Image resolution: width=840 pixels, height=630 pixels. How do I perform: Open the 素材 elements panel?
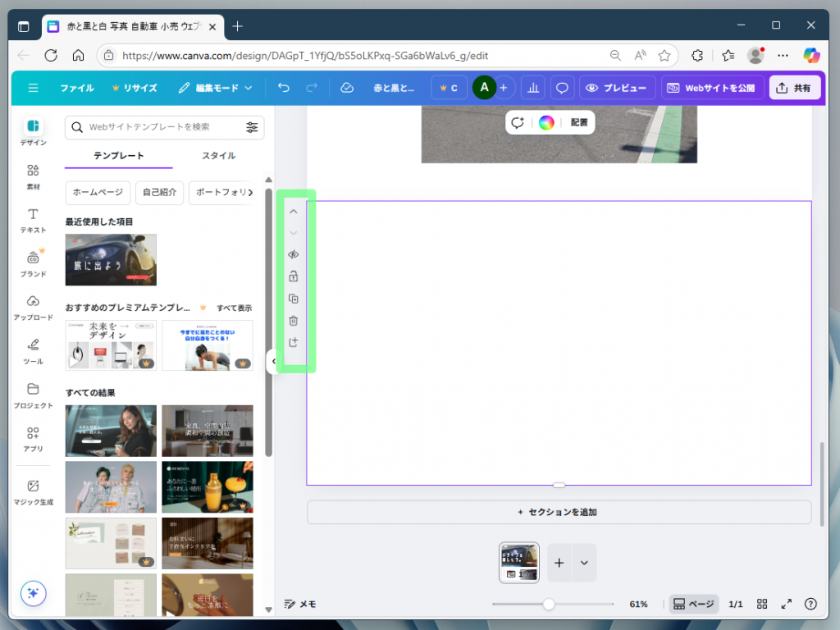33,176
